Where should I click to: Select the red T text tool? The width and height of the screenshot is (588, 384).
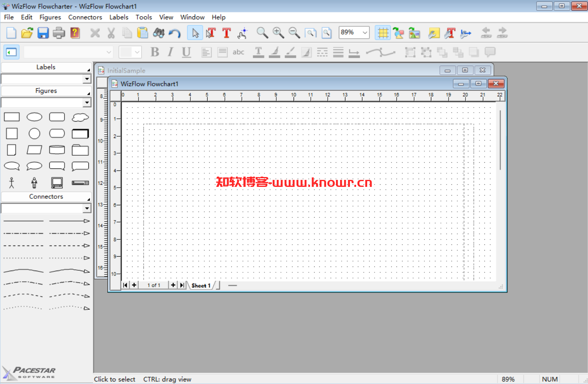coord(227,33)
